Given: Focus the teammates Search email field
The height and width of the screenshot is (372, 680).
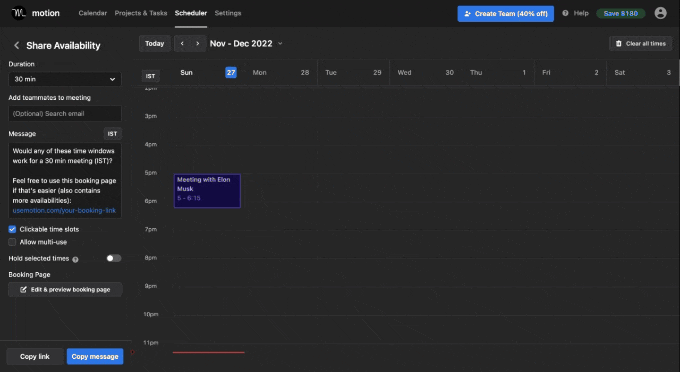Looking at the screenshot, I should pyautogui.click(x=65, y=114).
